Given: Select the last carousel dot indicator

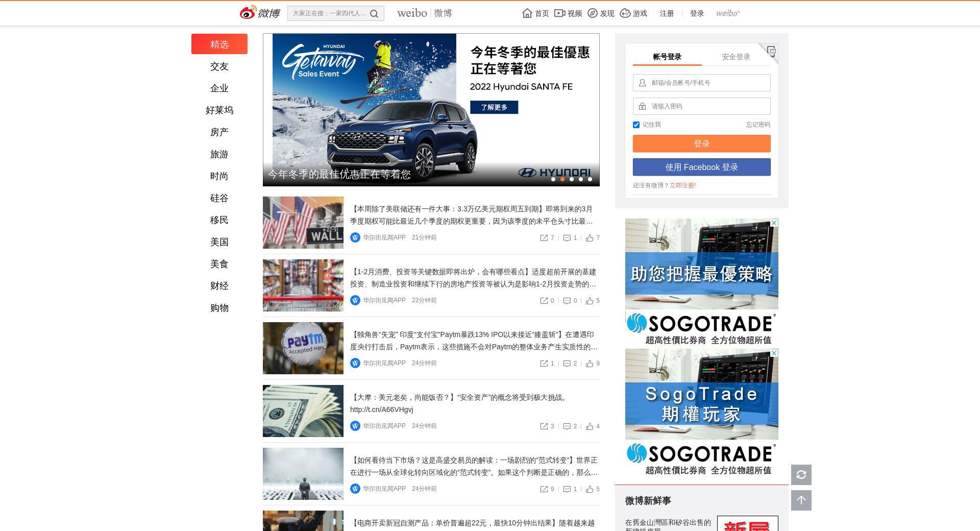Looking at the screenshot, I should 590,179.
